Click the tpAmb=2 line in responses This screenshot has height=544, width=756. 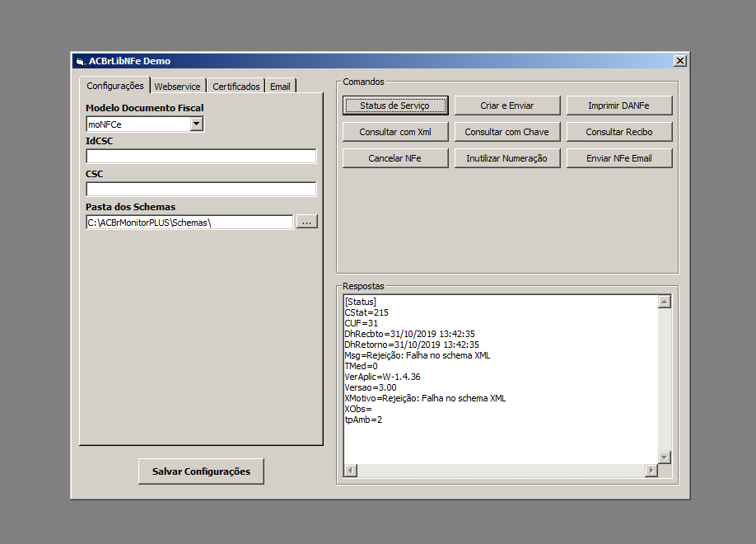click(x=363, y=420)
